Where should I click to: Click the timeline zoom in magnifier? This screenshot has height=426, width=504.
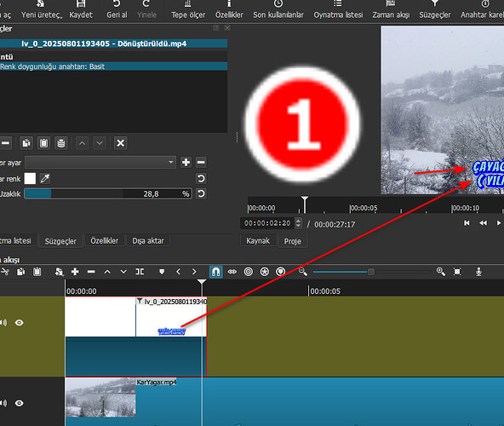[x=441, y=272]
